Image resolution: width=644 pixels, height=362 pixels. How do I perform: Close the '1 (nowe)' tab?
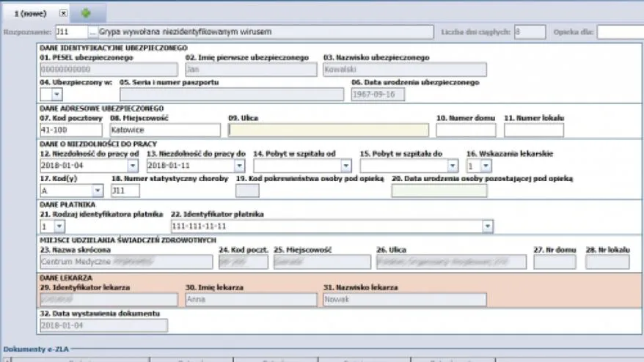(63, 13)
